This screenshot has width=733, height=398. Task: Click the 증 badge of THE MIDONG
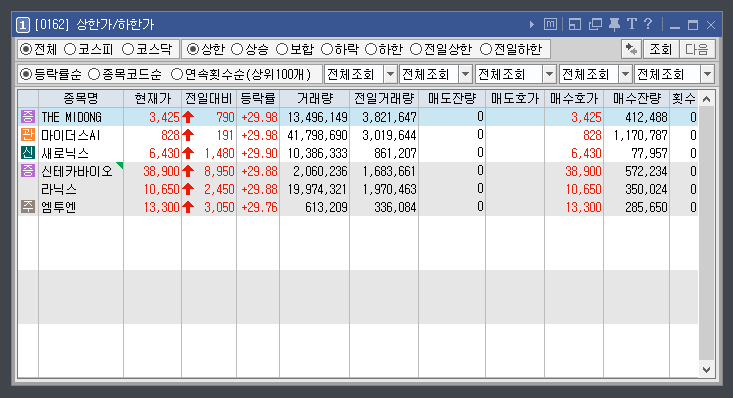pos(28,117)
